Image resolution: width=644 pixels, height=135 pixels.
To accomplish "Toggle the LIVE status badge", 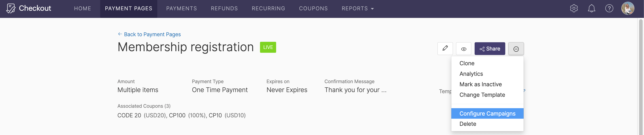I will [x=268, y=47].
